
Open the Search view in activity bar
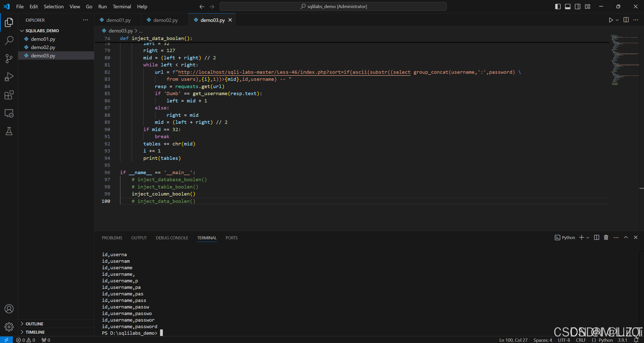[x=9, y=40]
